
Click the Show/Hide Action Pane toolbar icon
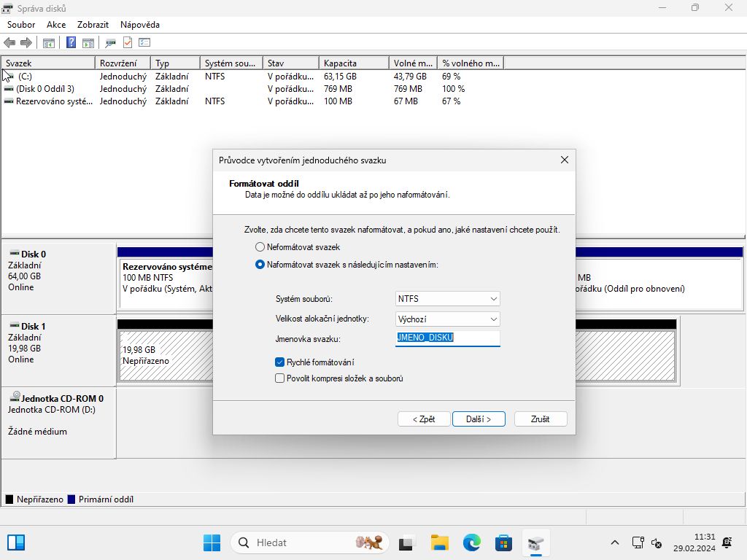88,43
